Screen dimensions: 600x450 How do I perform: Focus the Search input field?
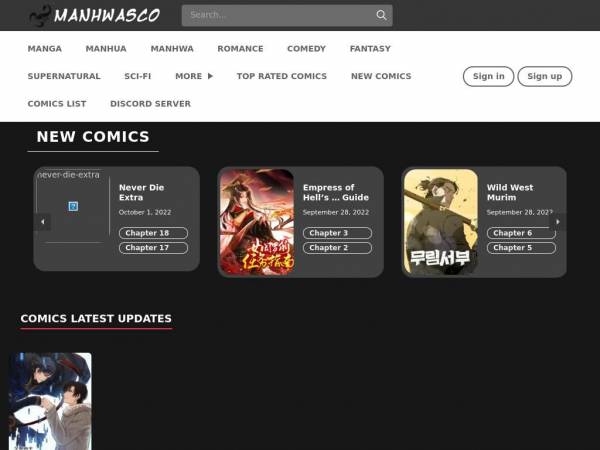(287, 15)
